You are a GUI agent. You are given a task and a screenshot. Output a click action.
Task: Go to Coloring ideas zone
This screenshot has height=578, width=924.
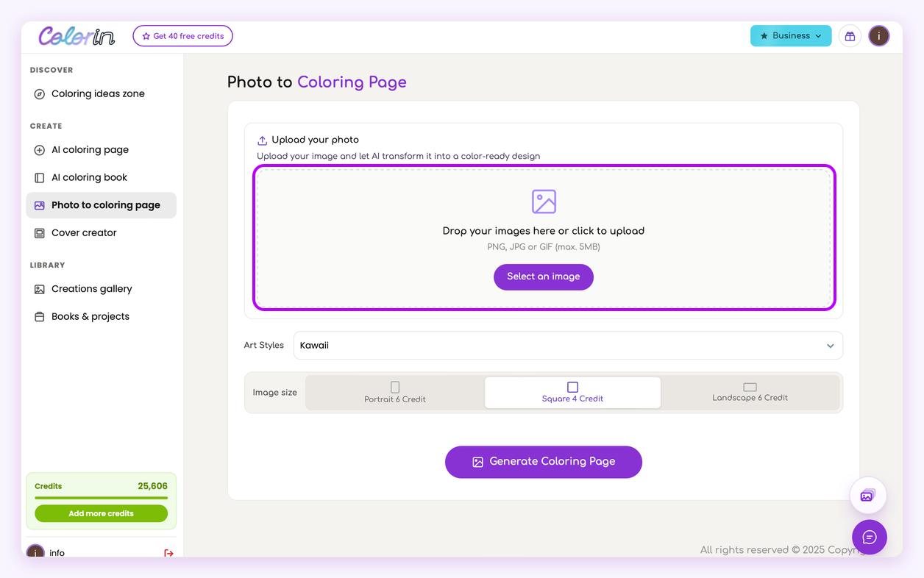(101, 94)
